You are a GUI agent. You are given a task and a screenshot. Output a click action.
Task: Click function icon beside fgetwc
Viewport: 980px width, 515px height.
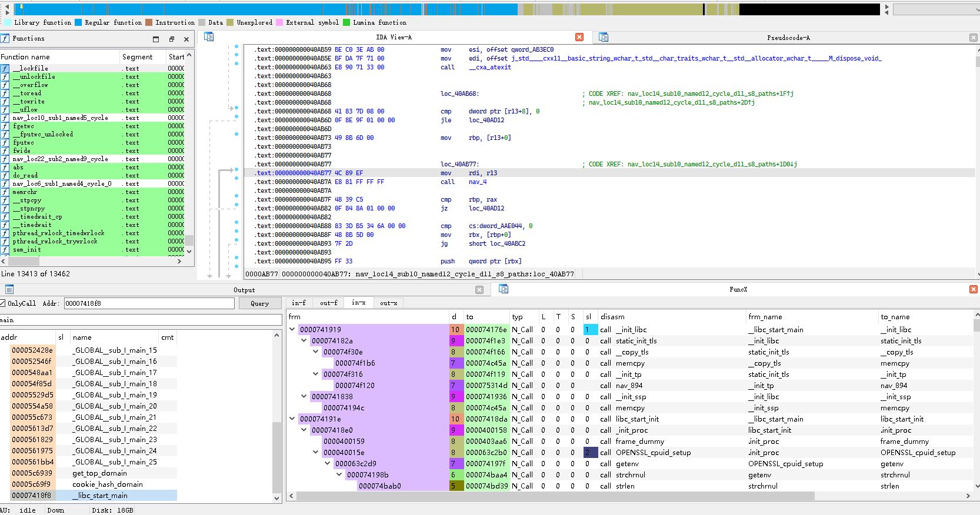pyautogui.click(x=5, y=126)
